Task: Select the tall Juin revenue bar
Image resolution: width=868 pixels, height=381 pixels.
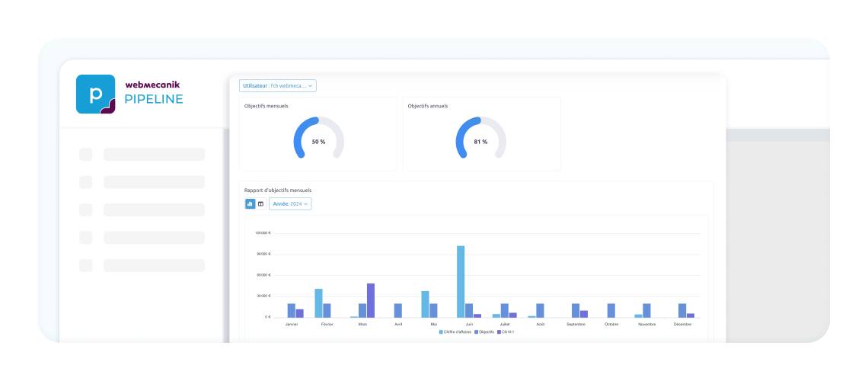Action: pos(461,281)
